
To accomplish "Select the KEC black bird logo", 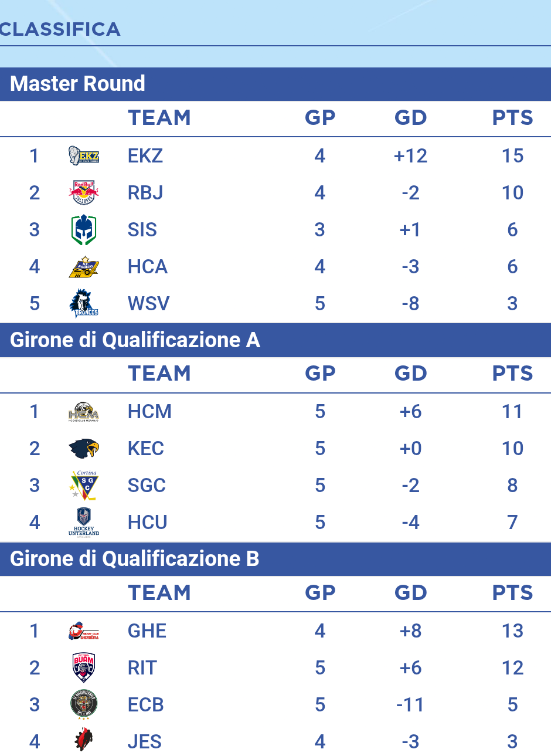I will [x=83, y=449].
